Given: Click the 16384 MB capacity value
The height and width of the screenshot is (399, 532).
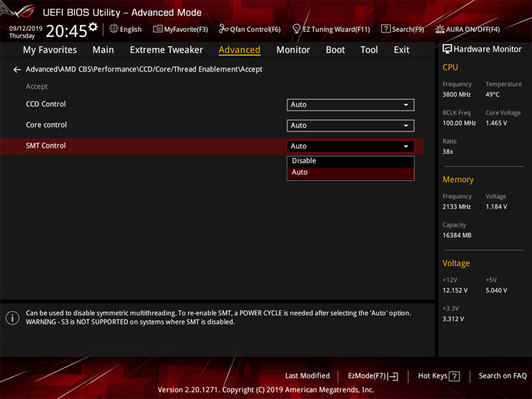Looking at the screenshot, I should [x=457, y=236].
